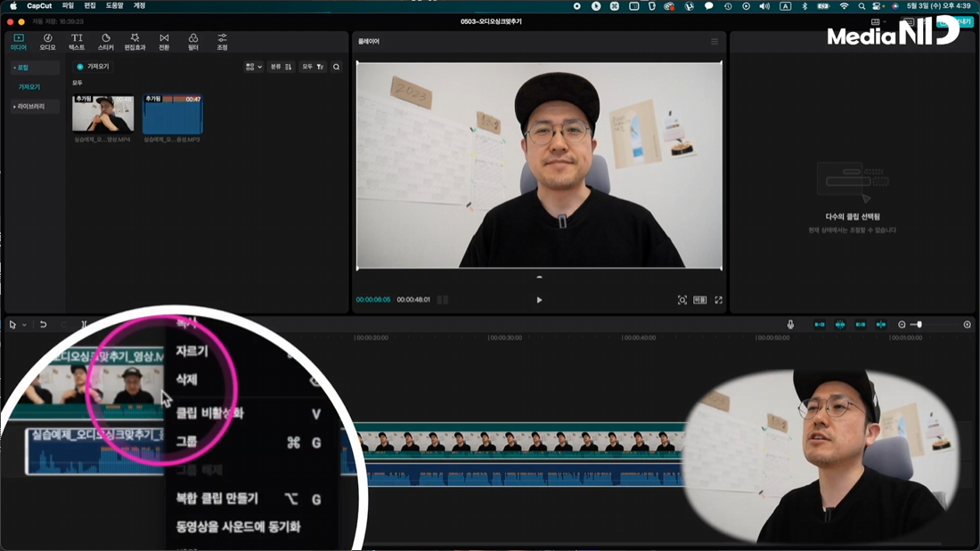Open the player panel hamburger menu
980x551 pixels.
coord(715,41)
